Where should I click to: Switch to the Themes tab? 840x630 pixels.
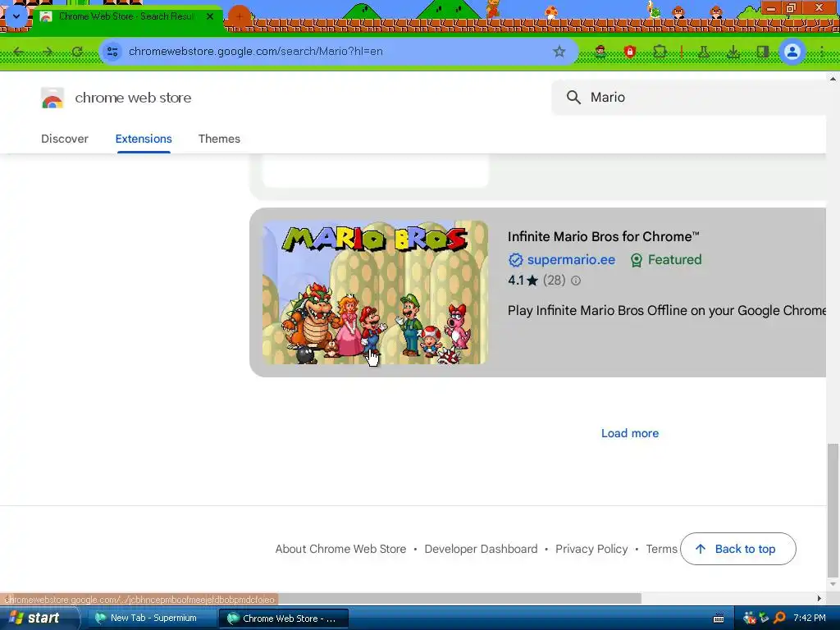click(x=219, y=139)
